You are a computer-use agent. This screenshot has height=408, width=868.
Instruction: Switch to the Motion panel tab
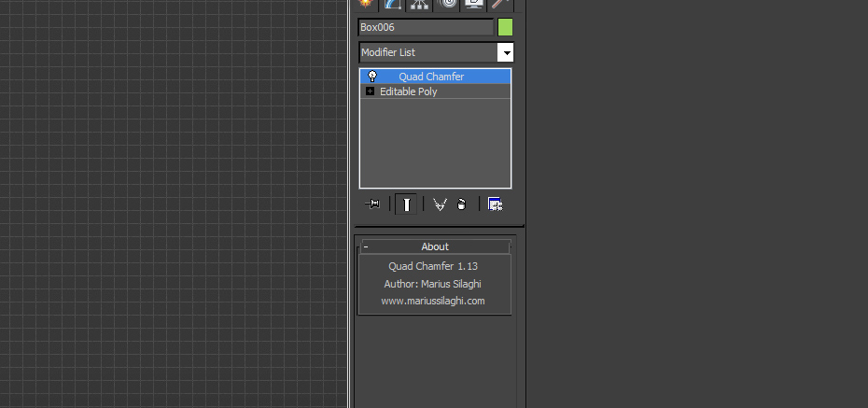point(447,5)
